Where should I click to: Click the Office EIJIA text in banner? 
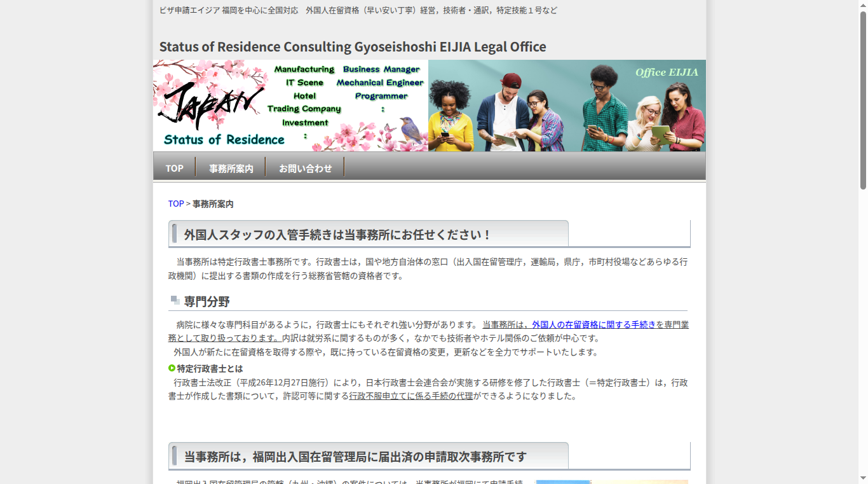(666, 73)
